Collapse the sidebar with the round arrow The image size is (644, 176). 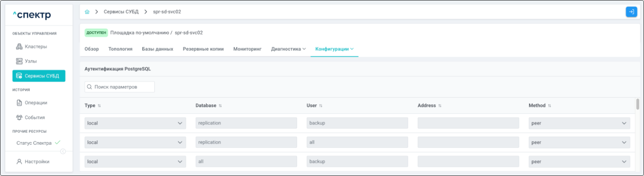63,152
